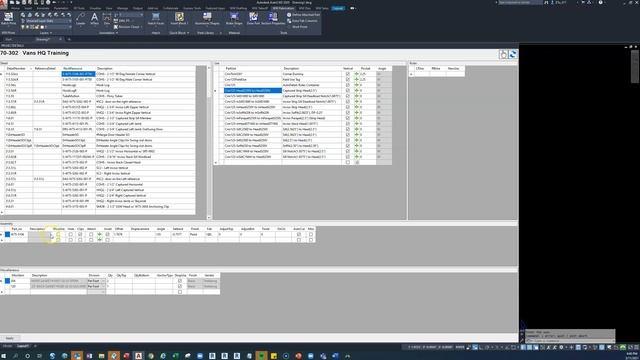Select the 8075-0104 part cell in Assembly table
Image resolution: width=640 pixels, height=360 pixels.
(19, 235)
